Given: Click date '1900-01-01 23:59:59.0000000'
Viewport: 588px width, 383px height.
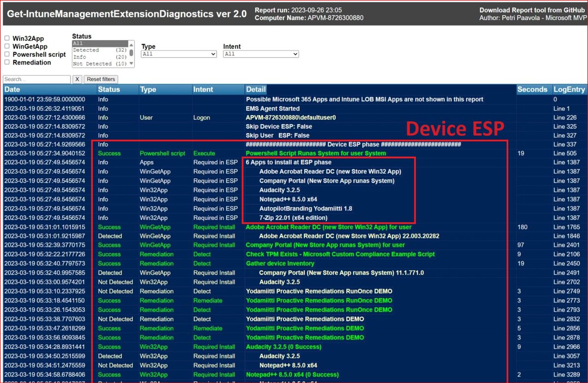Looking at the screenshot, I should tap(45, 99).
